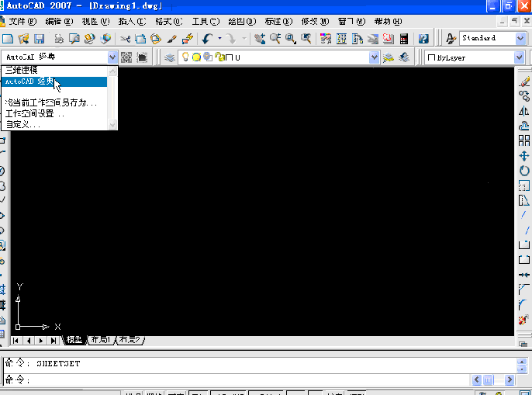Screen dimensions: 532x395
Task: Select the 三维建模 workspace option
Action: coord(22,71)
